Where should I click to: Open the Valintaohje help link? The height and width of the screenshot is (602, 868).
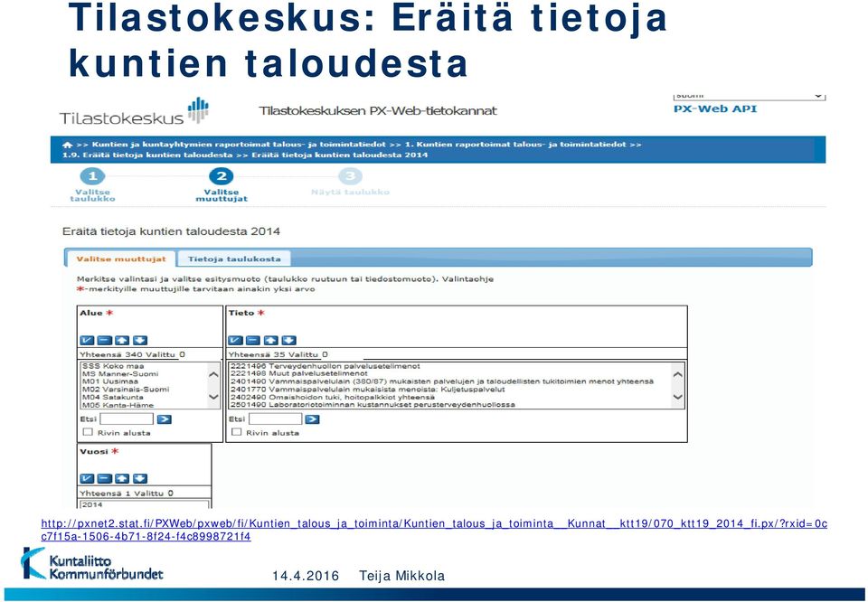[467, 279]
